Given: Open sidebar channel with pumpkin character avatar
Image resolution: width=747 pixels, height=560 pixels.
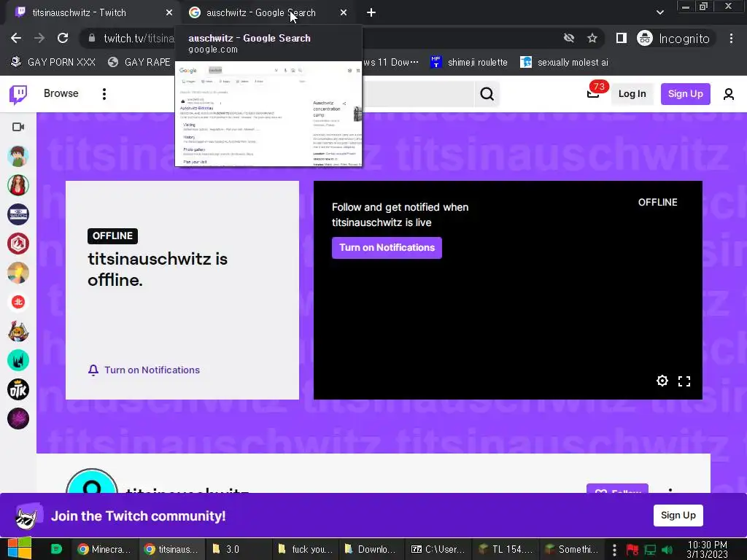Looking at the screenshot, I should point(18,332).
